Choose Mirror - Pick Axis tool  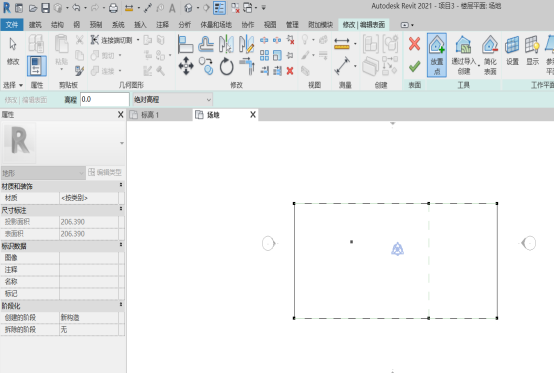[x=226, y=44]
